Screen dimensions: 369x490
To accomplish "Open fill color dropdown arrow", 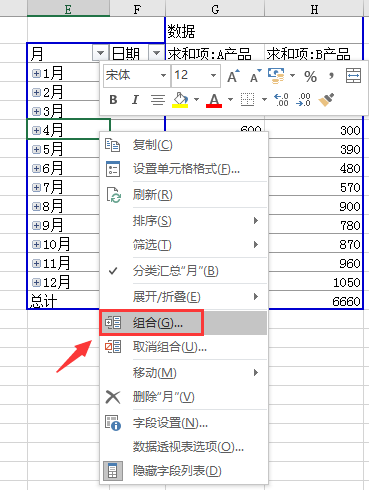I will point(196,99).
